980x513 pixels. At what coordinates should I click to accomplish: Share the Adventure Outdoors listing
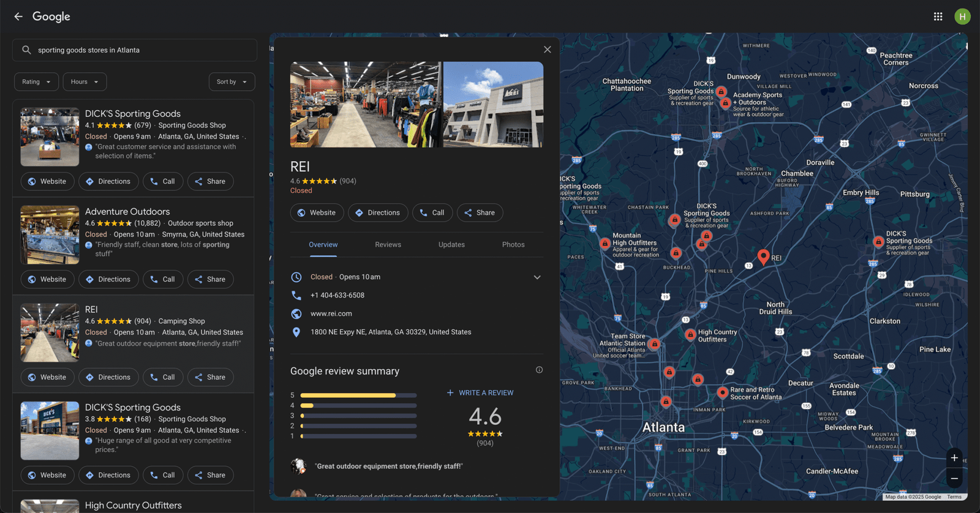pos(210,280)
